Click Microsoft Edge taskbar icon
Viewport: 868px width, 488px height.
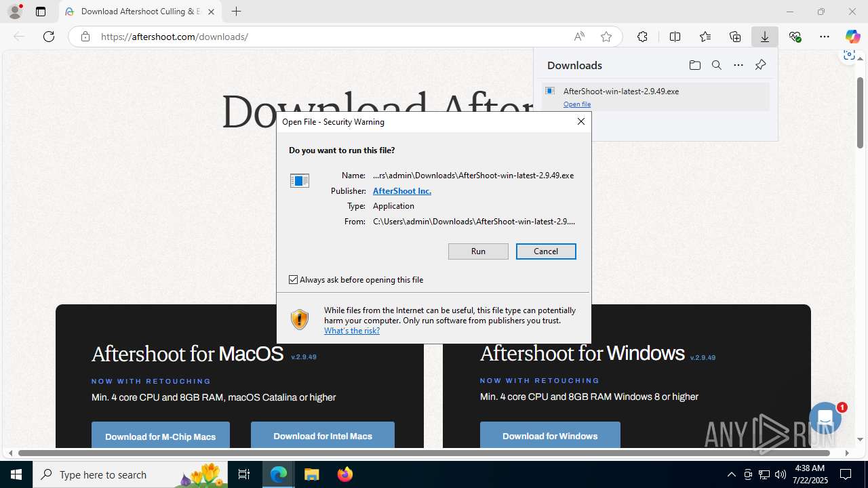pyautogui.click(x=279, y=474)
